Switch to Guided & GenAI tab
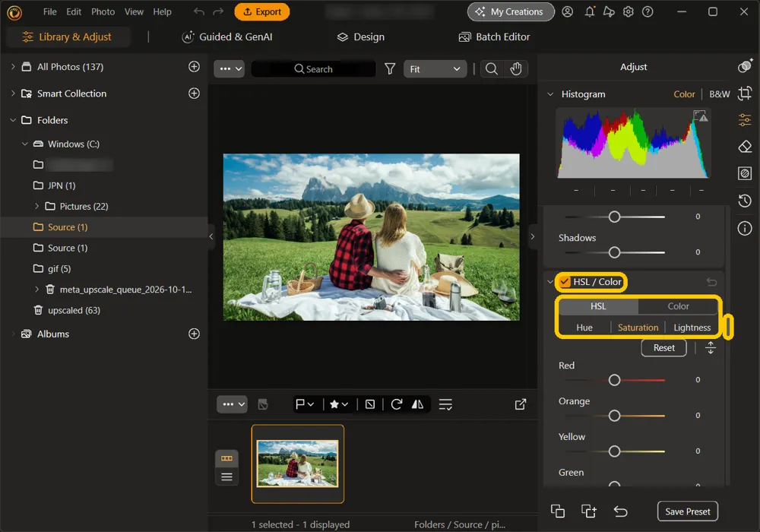This screenshot has width=760, height=532. tap(226, 36)
